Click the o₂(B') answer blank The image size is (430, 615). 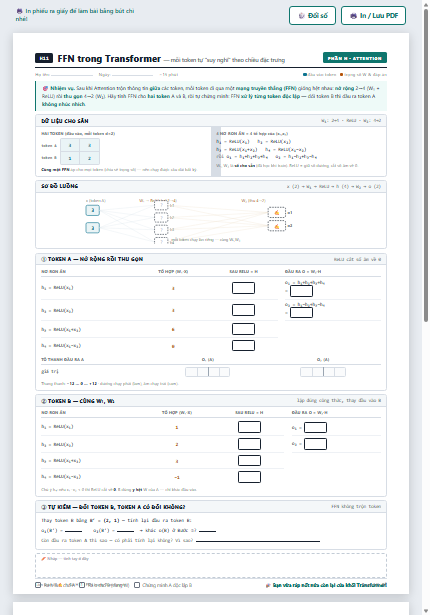point(126,530)
